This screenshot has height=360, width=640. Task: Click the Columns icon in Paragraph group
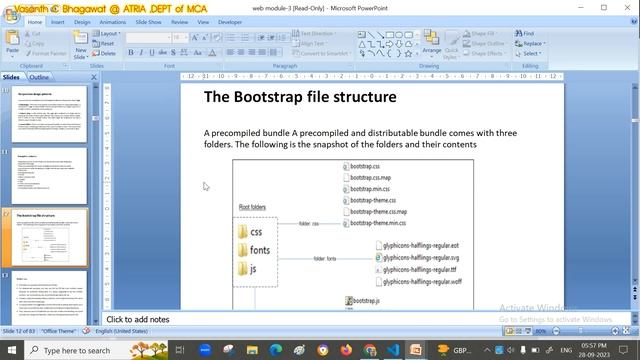coord(274,52)
